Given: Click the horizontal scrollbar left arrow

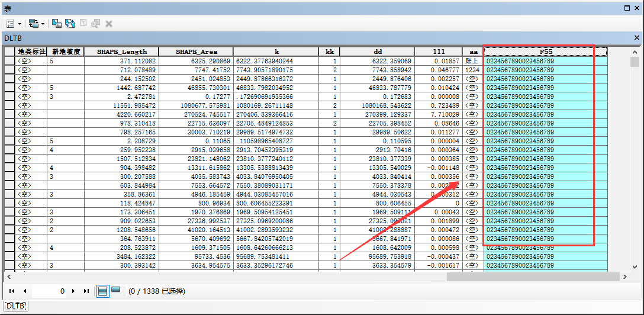Looking at the screenshot, I should [x=8, y=277].
